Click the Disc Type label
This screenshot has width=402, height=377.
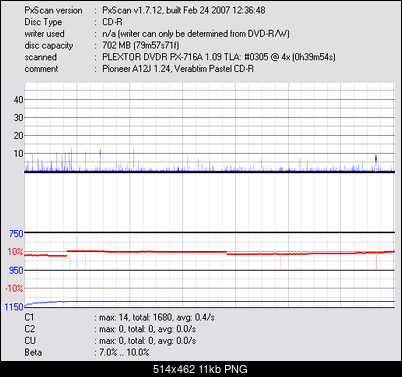click(43, 22)
